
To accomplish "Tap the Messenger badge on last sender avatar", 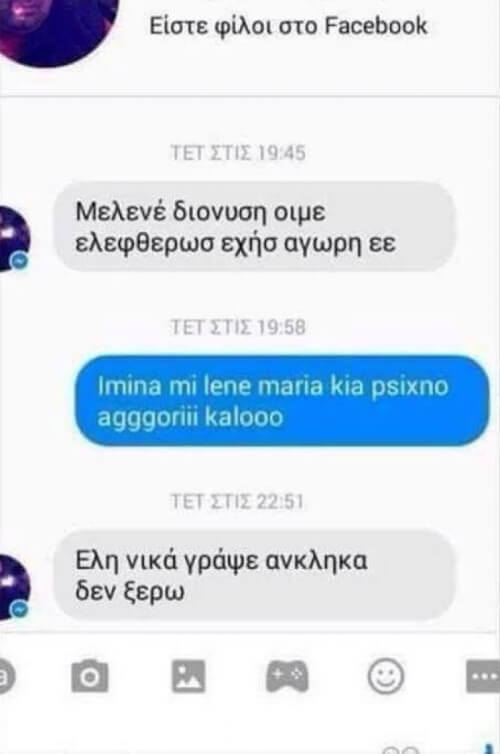I will [x=20, y=609].
